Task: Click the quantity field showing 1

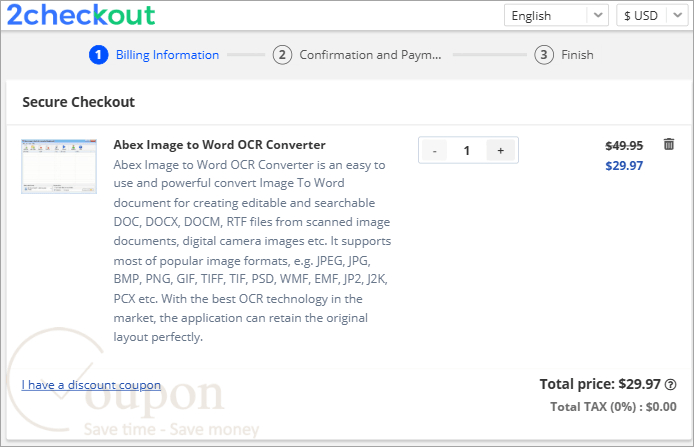Action: coord(467,150)
